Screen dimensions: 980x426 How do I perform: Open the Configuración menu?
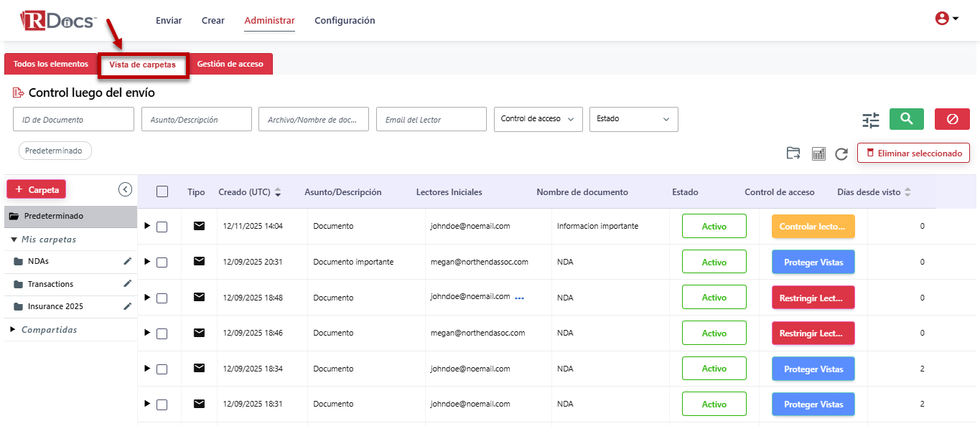(345, 21)
